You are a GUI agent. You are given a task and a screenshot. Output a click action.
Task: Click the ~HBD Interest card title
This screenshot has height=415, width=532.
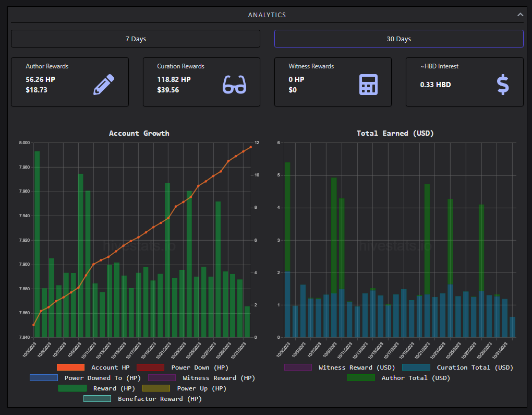coord(439,66)
